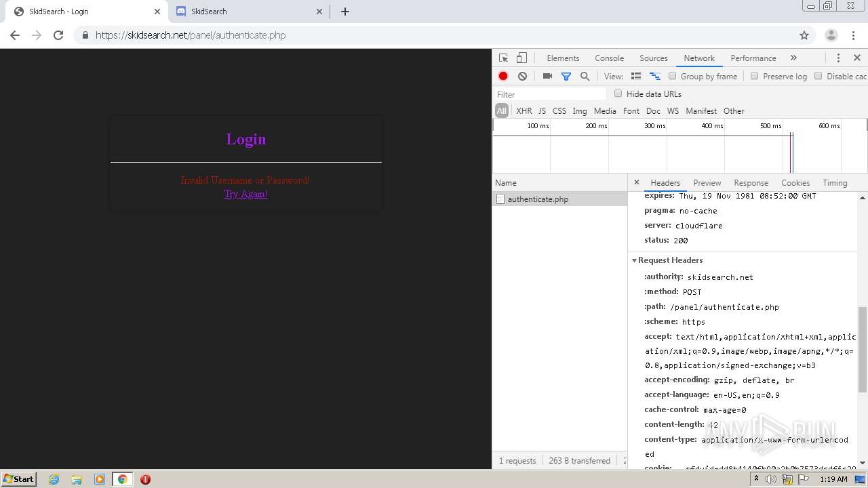Screen dimensions: 868x488
Task: Click the volume tray icon
Action: click(771, 479)
